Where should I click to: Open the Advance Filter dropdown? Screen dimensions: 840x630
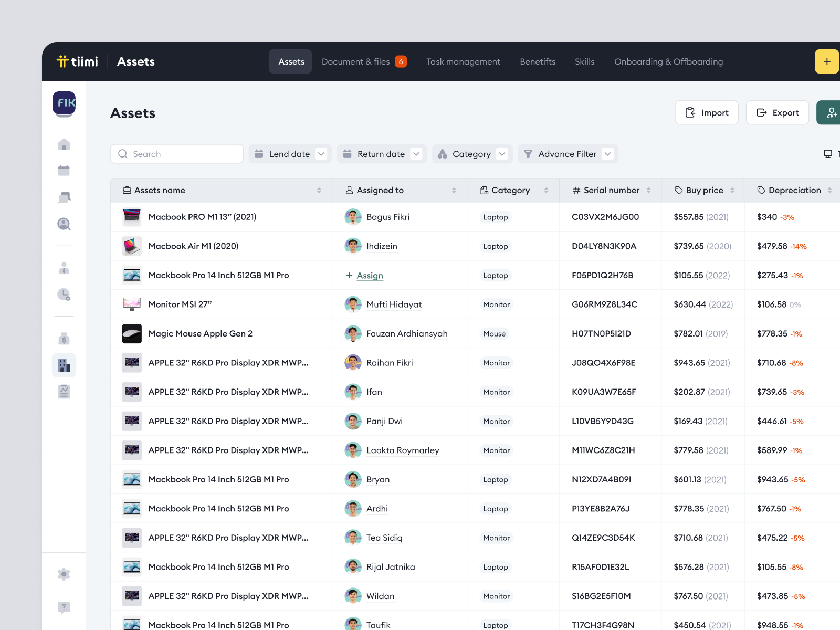click(x=567, y=154)
